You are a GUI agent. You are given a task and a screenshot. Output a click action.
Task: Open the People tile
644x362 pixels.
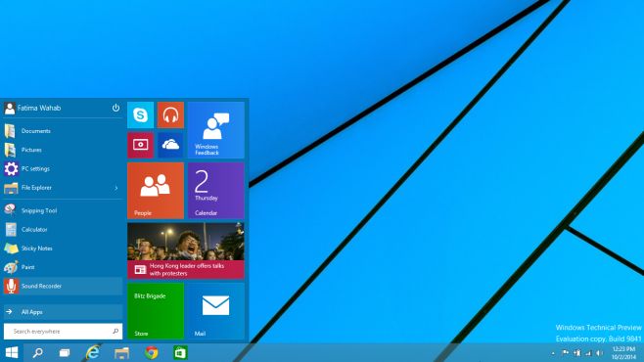[x=156, y=191]
